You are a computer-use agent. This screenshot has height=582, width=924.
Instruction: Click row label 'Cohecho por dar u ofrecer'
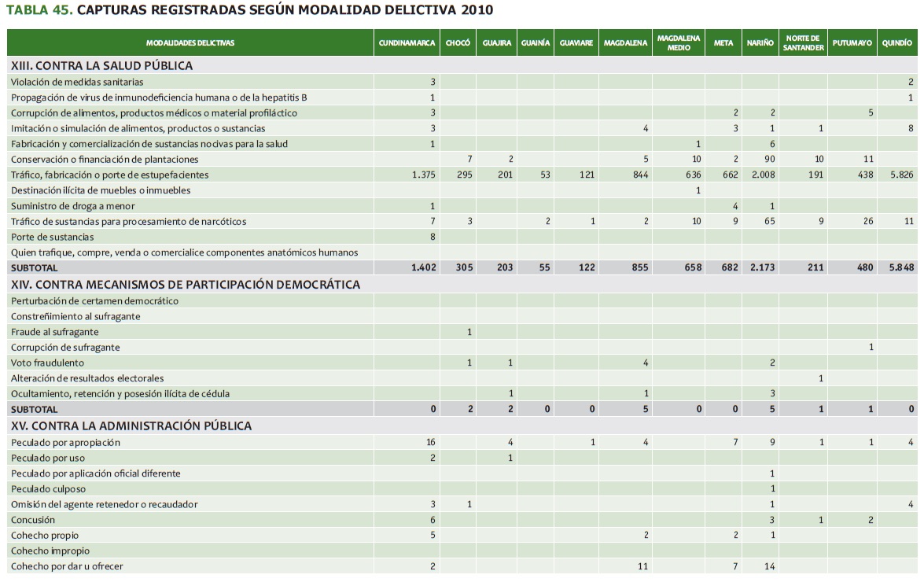pyautogui.click(x=67, y=566)
